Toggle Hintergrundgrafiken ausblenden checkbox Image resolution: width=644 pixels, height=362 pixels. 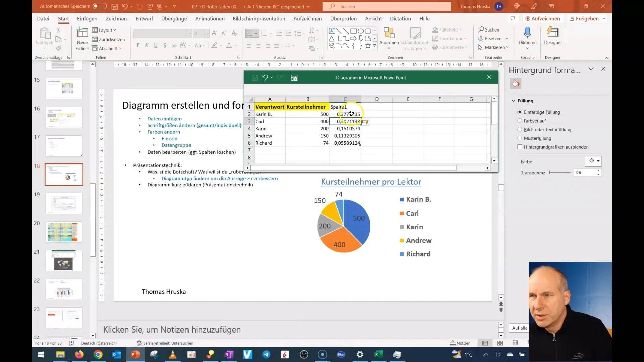coord(520,147)
